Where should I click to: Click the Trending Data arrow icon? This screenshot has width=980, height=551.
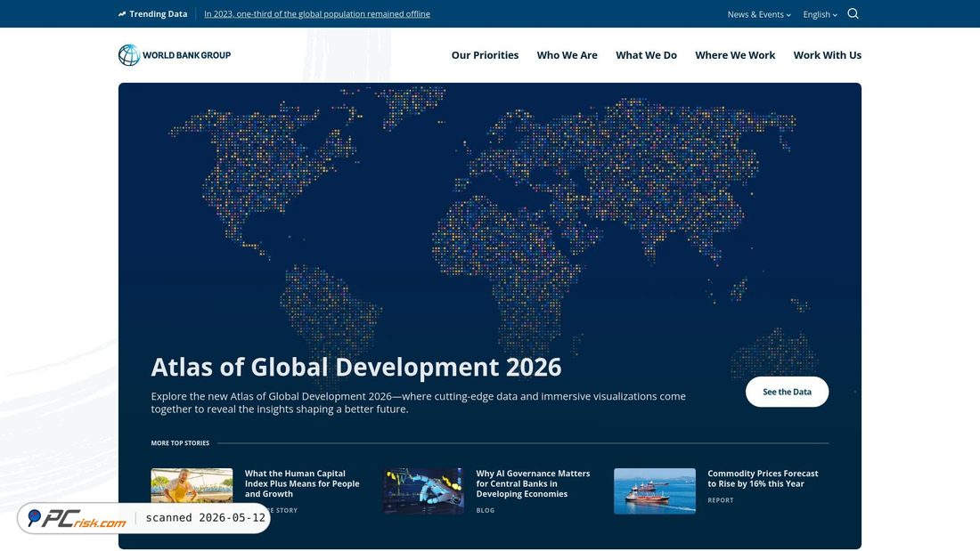coord(122,13)
